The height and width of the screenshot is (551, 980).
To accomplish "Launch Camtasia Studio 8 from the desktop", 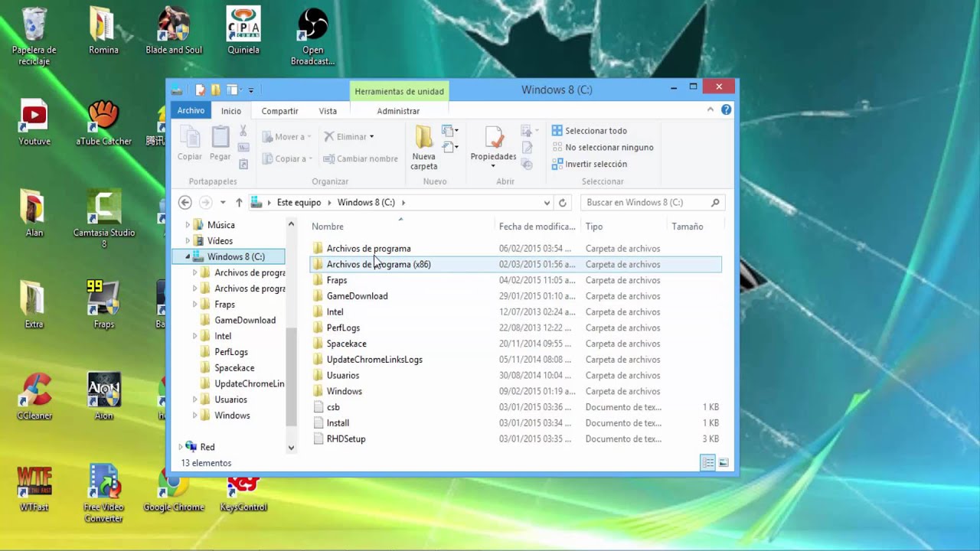I will pyautogui.click(x=104, y=219).
